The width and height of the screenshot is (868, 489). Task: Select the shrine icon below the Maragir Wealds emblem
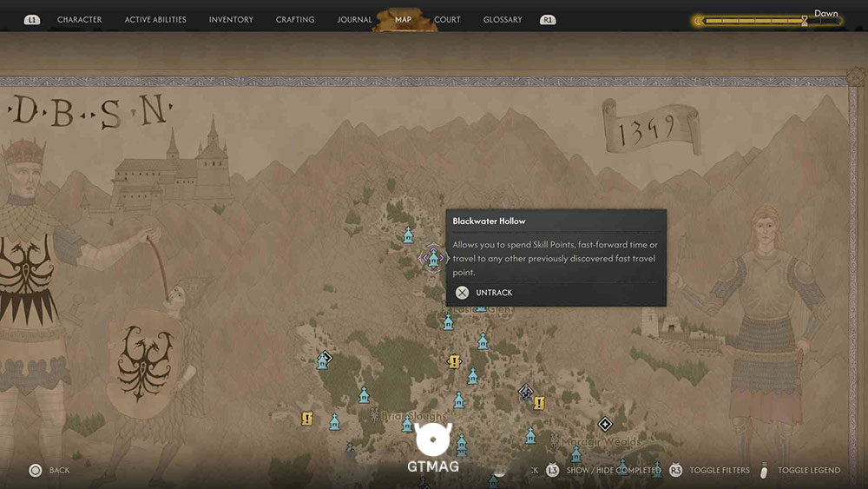tap(575, 454)
